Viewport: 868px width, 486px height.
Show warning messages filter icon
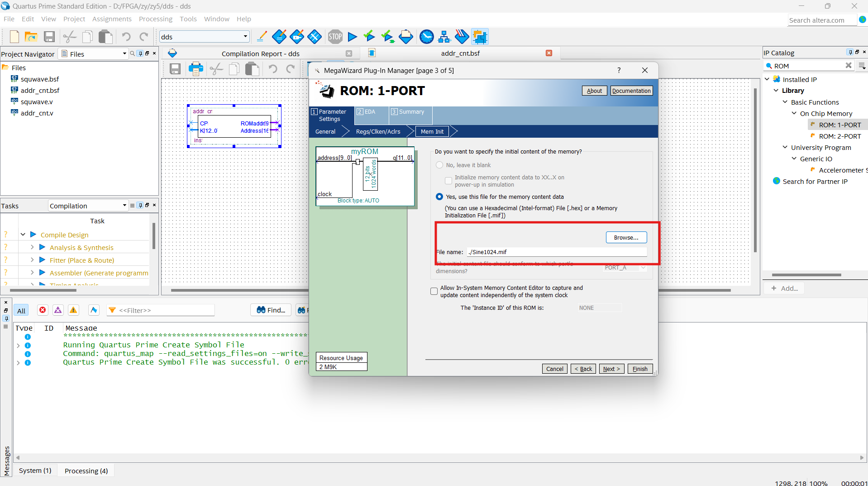tap(73, 310)
